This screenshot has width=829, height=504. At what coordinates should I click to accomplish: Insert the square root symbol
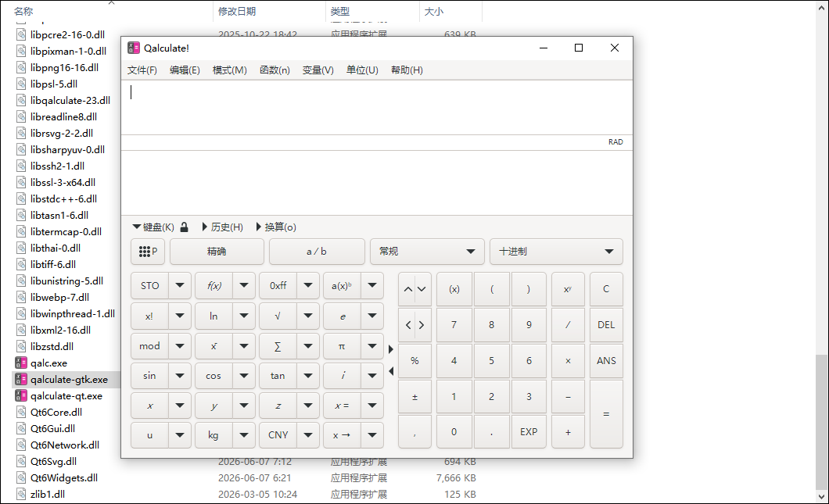point(278,316)
